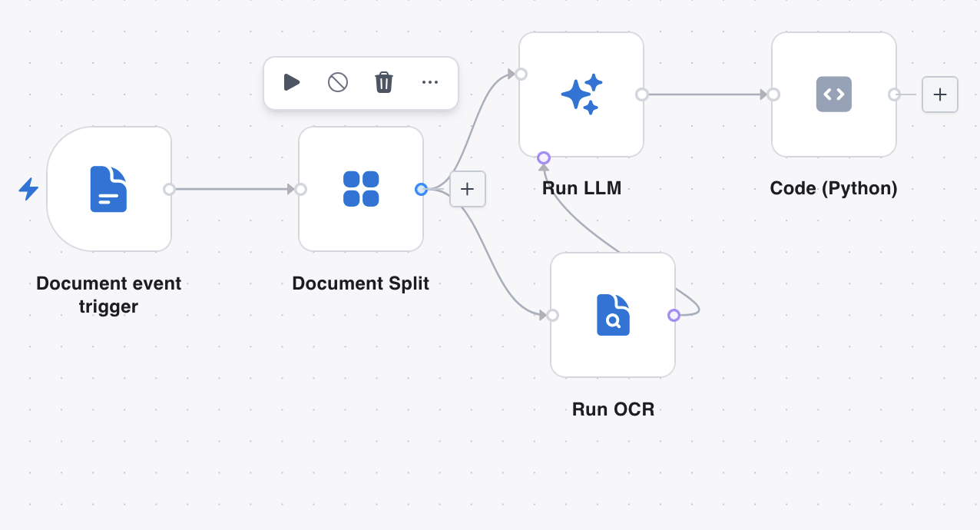Click Run OCR purple output port
This screenshot has width=980, height=530.
(674, 315)
